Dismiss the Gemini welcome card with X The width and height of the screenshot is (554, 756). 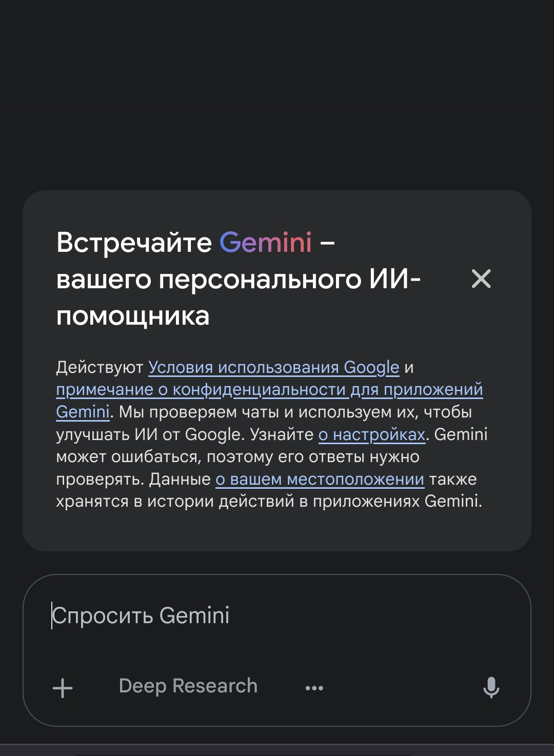click(x=481, y=279)
